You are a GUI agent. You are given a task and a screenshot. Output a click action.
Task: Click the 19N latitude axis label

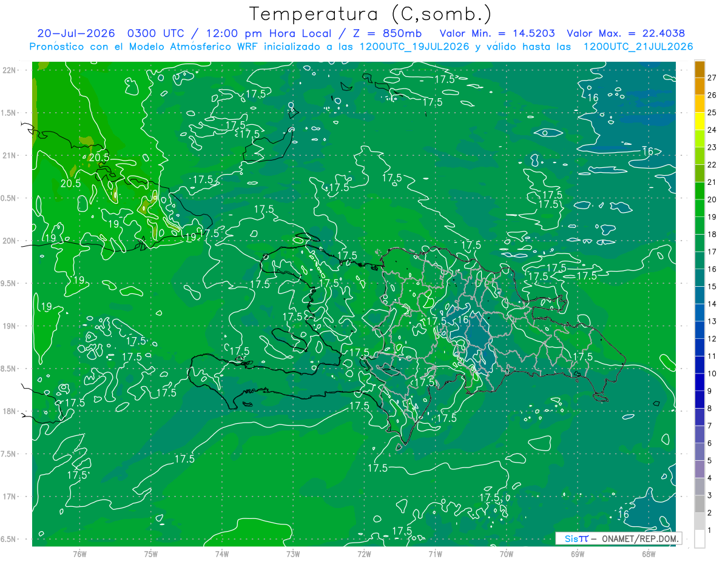9,326
